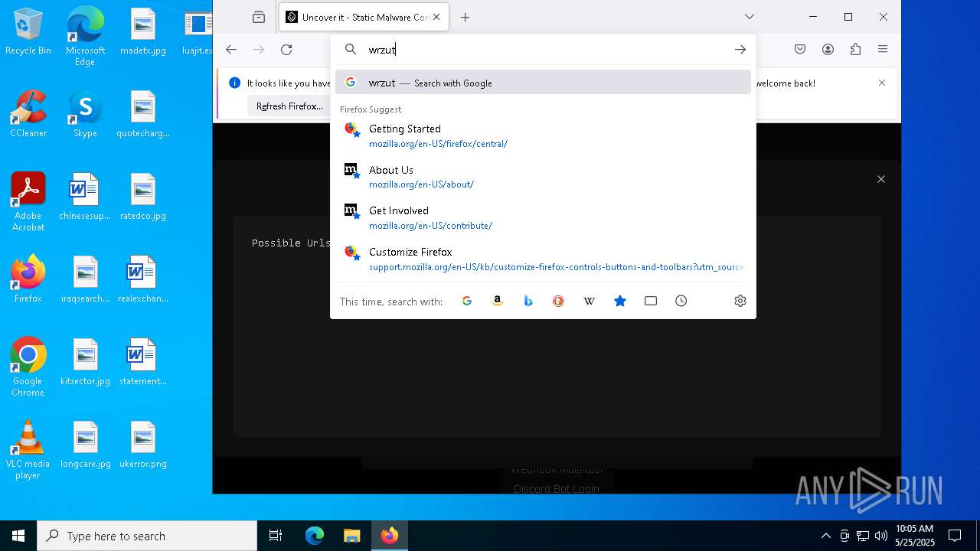980x551 pixels.
Task: Select 'wrzut — Search with Google' suggestion
Action: click(x=543, y=83)
